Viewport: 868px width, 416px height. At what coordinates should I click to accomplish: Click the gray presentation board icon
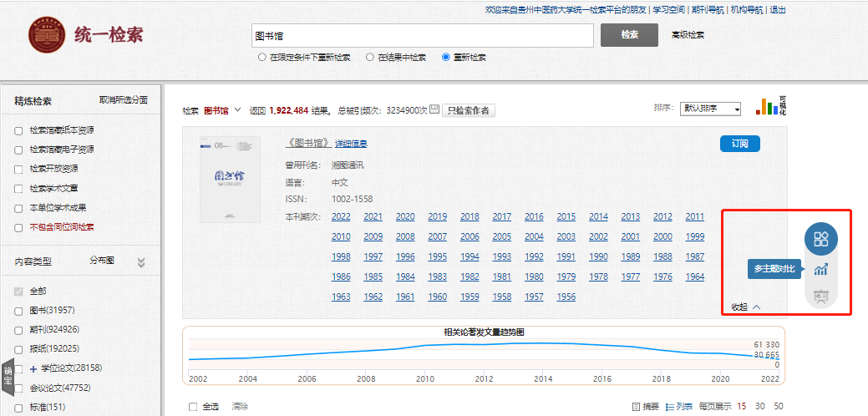coord(820,296)
